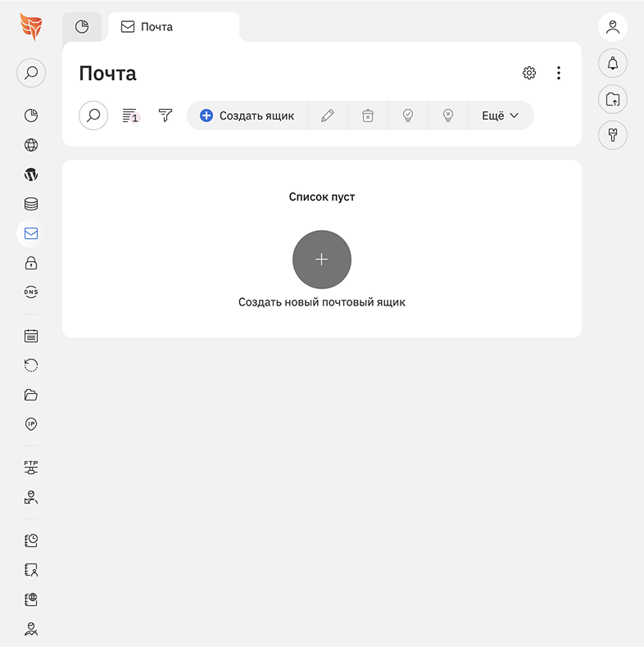Open the mail settings gear icon
Image resolution: width=644 pixels, height=647 pixels.
[x=529, y=73]
